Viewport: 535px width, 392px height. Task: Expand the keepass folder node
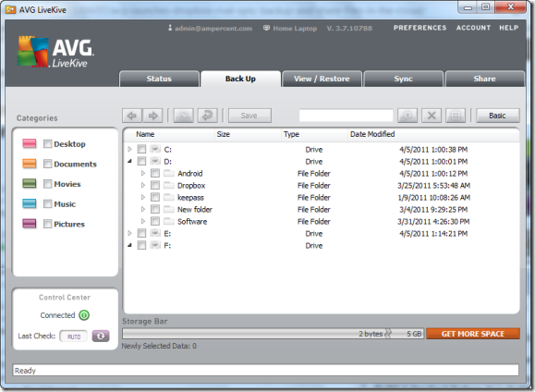coord(143,197)
